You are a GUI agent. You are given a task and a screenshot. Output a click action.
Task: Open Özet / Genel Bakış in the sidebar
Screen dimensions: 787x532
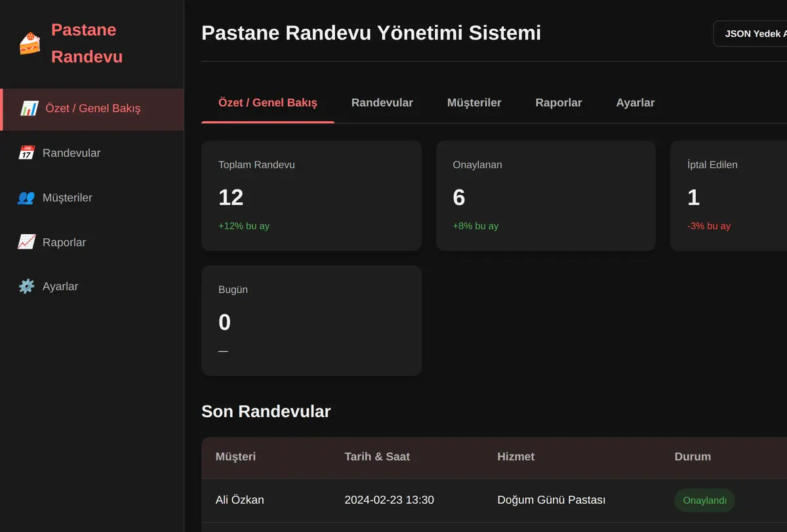coord(92,108)
